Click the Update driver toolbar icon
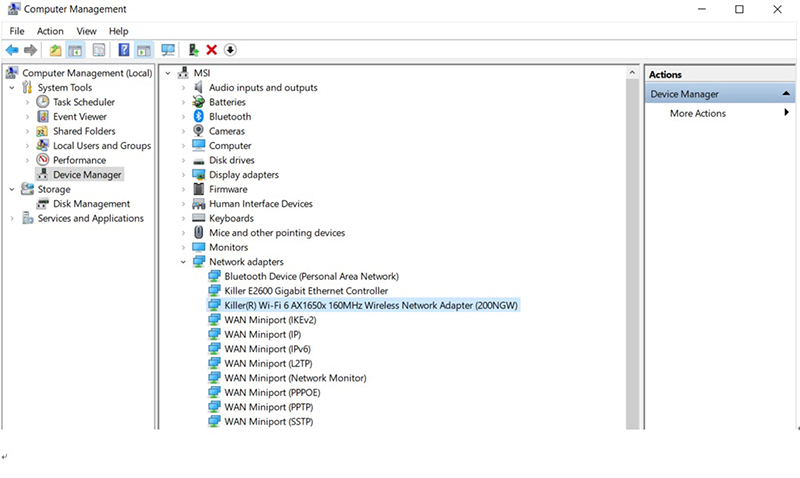This screenshot has width=800, height=478. (x=193, y=50)
